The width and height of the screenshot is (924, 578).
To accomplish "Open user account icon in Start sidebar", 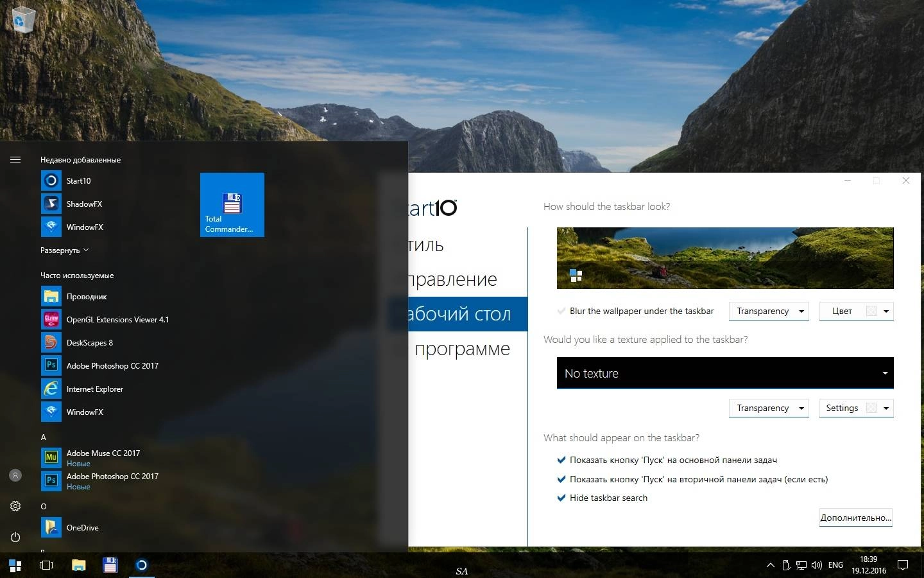I will click(x=15, y=475).
